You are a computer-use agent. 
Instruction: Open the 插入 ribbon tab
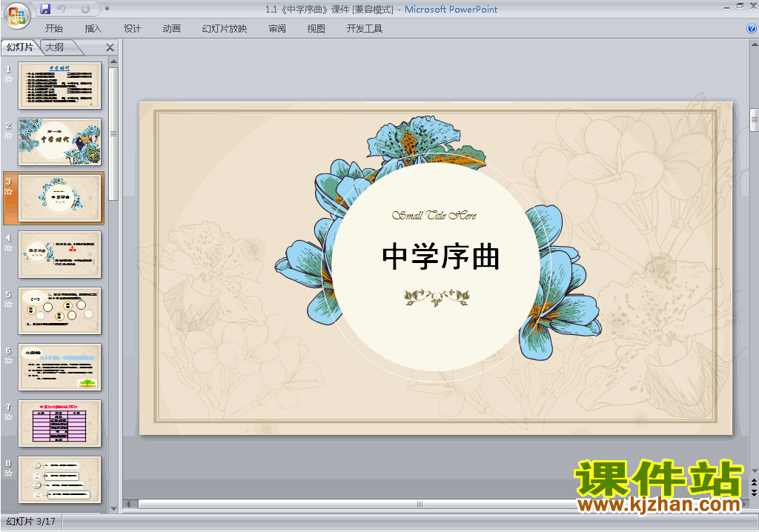[x=93, y=29]
